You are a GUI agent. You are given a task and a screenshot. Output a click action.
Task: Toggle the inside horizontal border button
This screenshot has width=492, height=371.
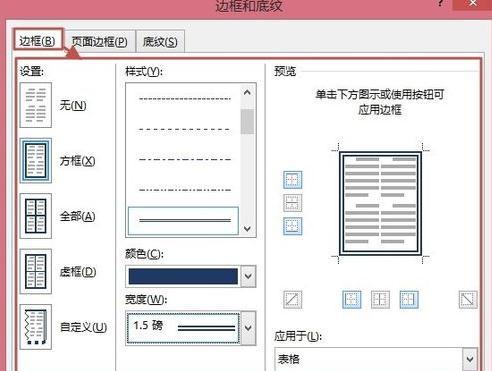[x=293, y=203]
